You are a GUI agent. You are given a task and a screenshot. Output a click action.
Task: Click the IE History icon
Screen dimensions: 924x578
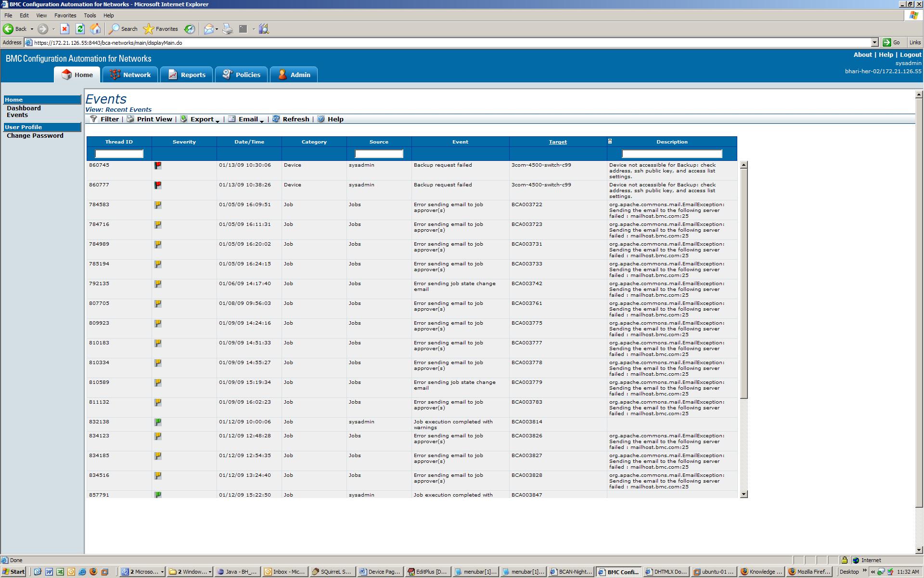(x=190, y=29)
